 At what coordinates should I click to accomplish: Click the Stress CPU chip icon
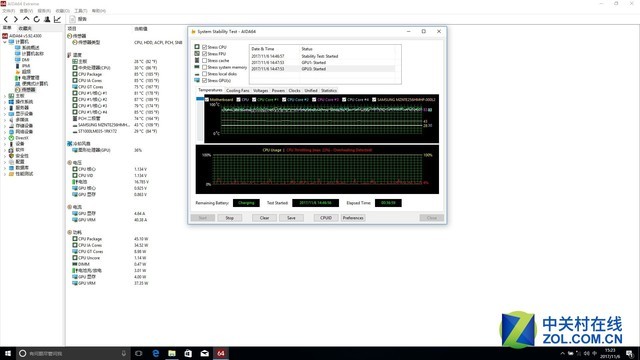[197, 47]
